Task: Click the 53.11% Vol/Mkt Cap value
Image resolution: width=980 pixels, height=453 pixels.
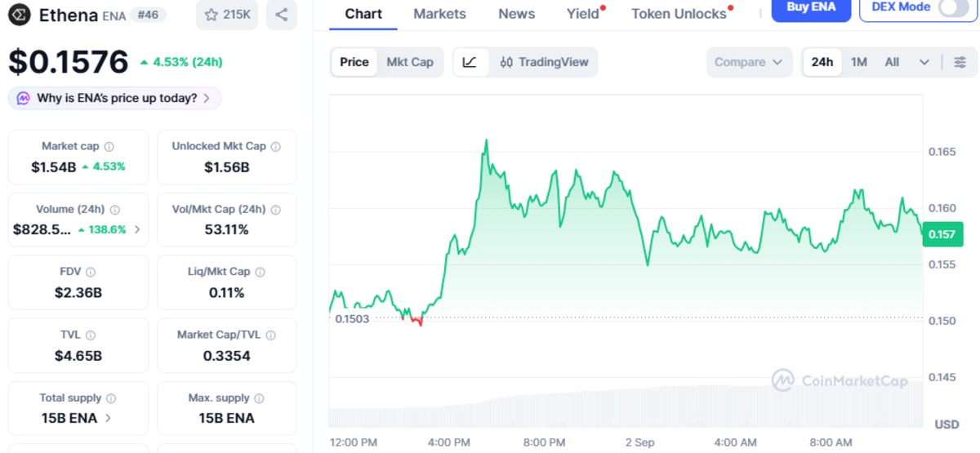Action: click(x=226, y=230)
